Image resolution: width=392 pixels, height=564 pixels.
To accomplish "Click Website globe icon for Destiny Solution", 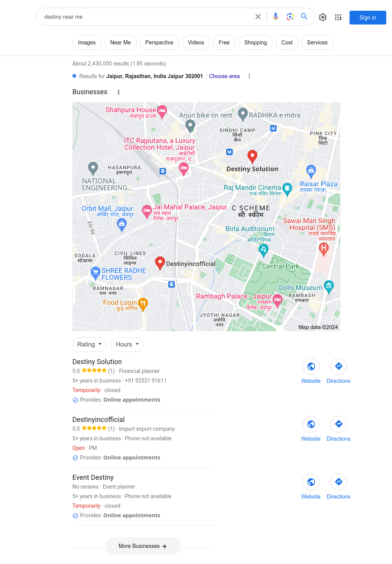I will coord(311,366).
